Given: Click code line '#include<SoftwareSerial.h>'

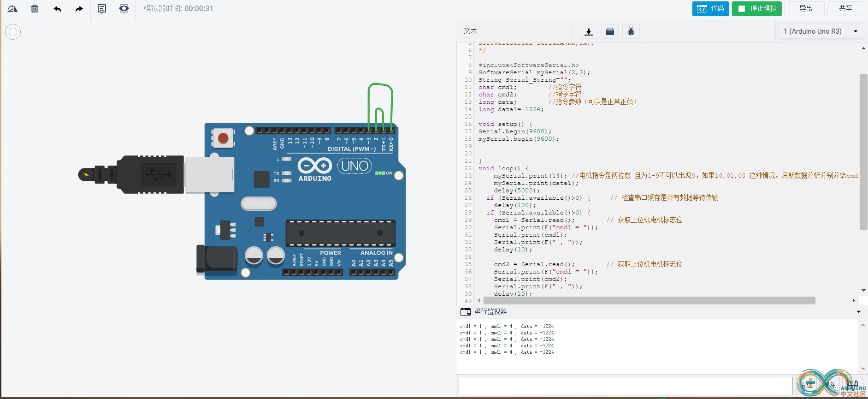Looking at the screenshot, I should coord(528,65).
